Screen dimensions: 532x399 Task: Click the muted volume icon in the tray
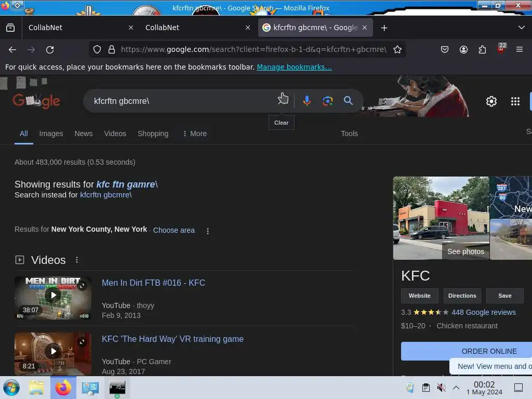click(441, 388)
